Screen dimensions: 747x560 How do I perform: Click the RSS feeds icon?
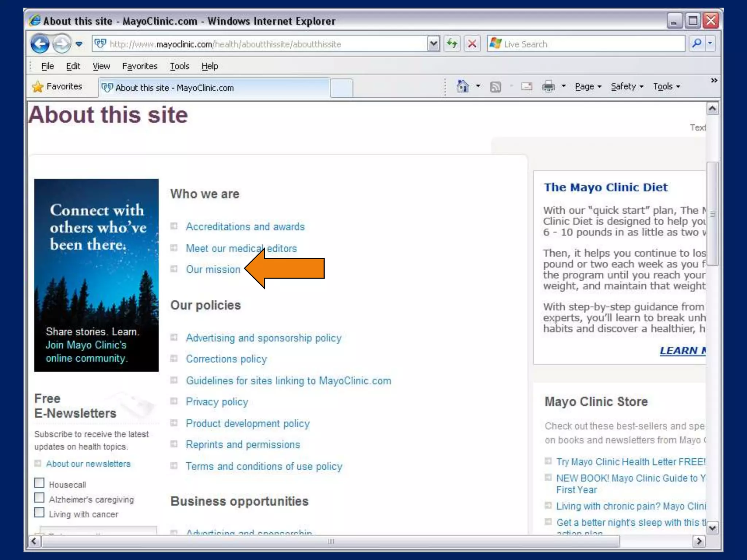pyautogui.click(x=495, y=87)
